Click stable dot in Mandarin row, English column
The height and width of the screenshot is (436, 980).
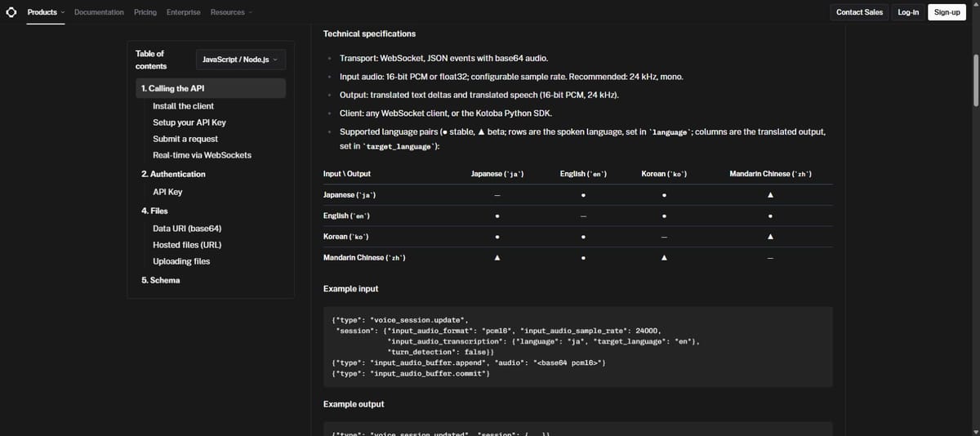click(x=583, y=259)
